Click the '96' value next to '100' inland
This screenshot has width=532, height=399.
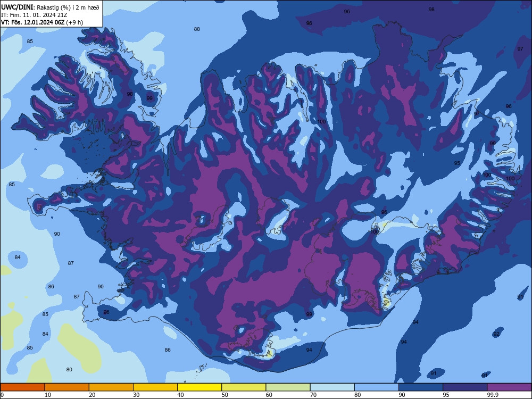[384, 212]
